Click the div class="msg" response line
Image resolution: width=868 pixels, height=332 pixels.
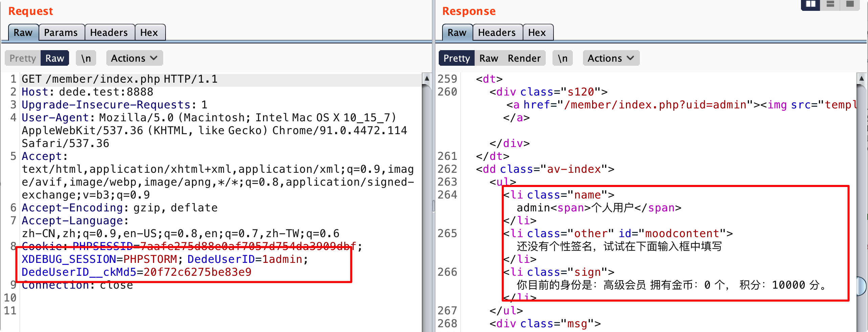tap(545, 324)
